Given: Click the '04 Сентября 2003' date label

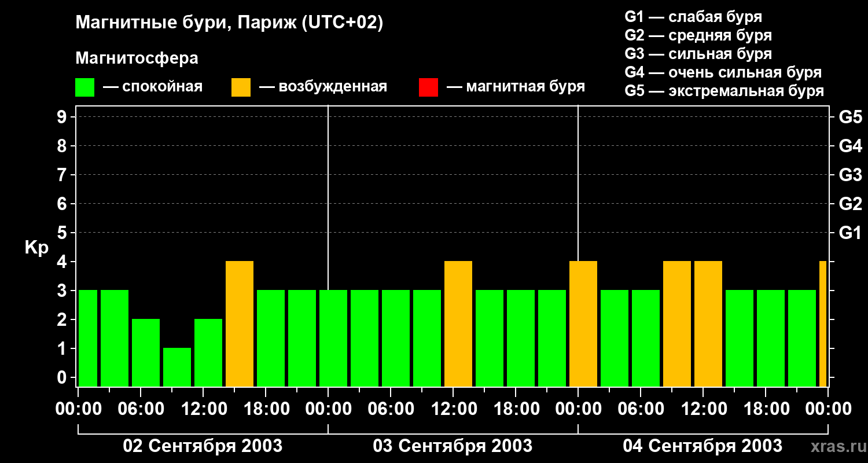Looking at the screenshot, I should click(703, 446).
